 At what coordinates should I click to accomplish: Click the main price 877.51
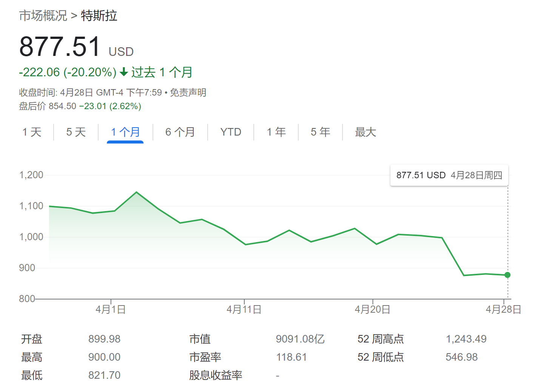60,46
